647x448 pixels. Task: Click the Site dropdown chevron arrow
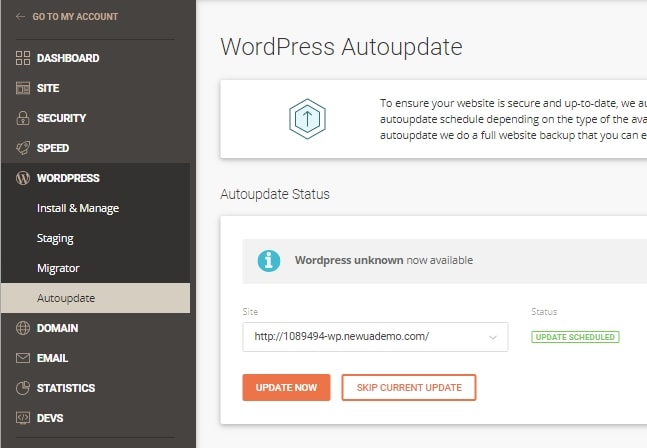point(493,337)
